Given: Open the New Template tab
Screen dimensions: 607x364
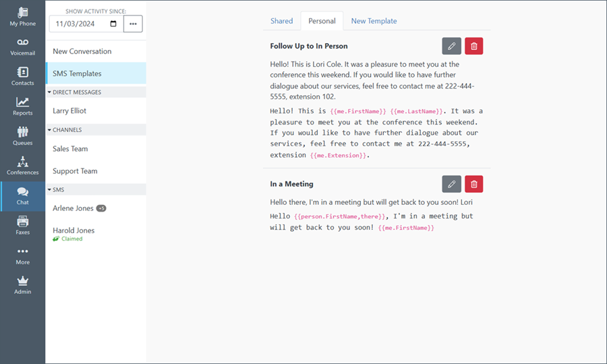Looking at the screenshot, I should 374,21.
